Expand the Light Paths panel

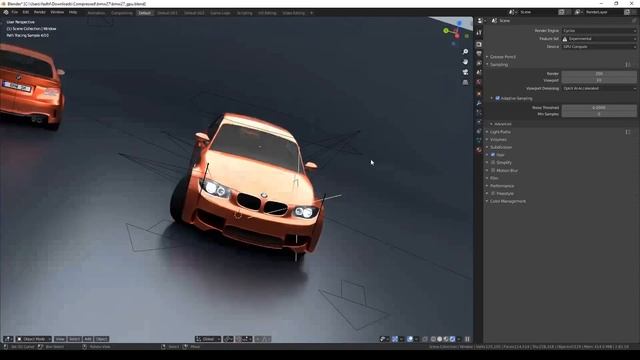pos(500,132)
